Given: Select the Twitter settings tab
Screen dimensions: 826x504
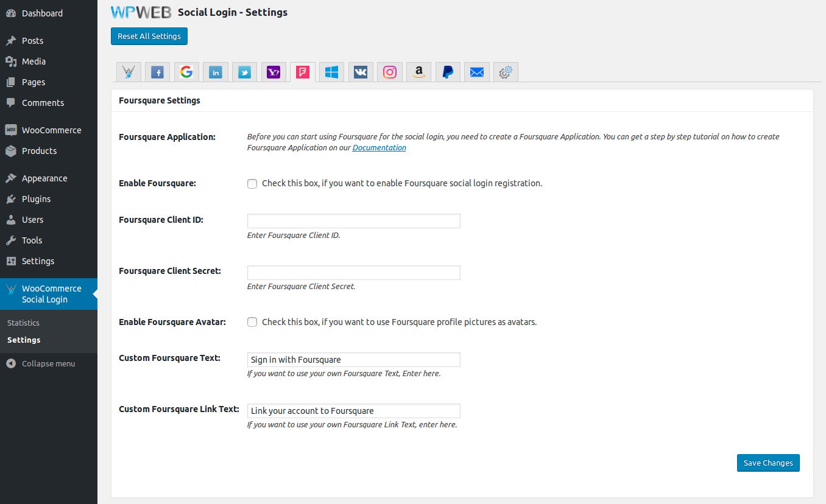Looking at the screenshot, I should click(245, 72).
